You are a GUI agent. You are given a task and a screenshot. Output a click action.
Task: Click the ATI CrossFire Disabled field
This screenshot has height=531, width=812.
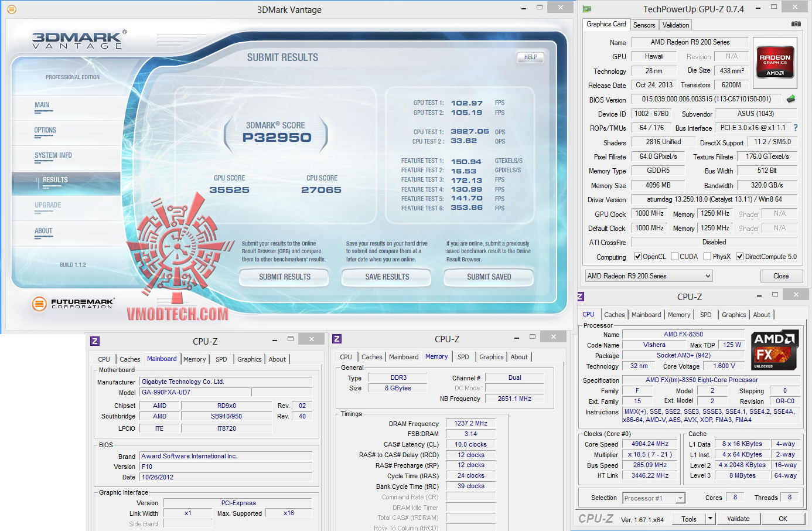click(x=714, y=242)
